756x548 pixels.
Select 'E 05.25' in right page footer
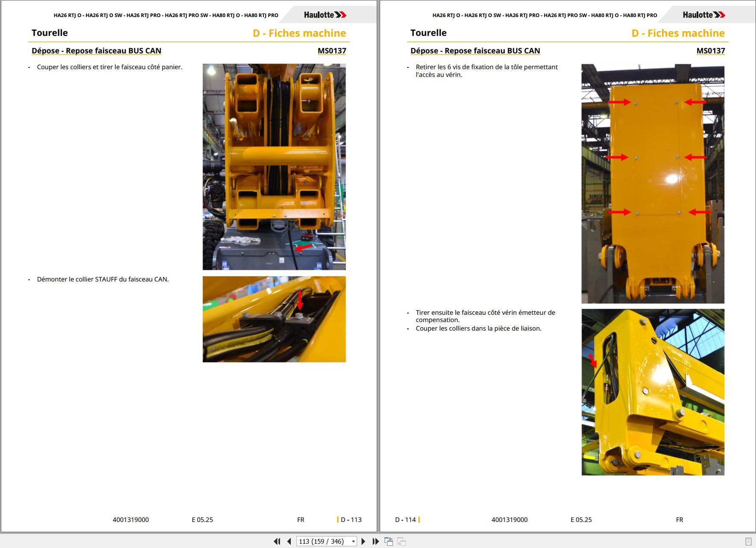coord(581,520)
